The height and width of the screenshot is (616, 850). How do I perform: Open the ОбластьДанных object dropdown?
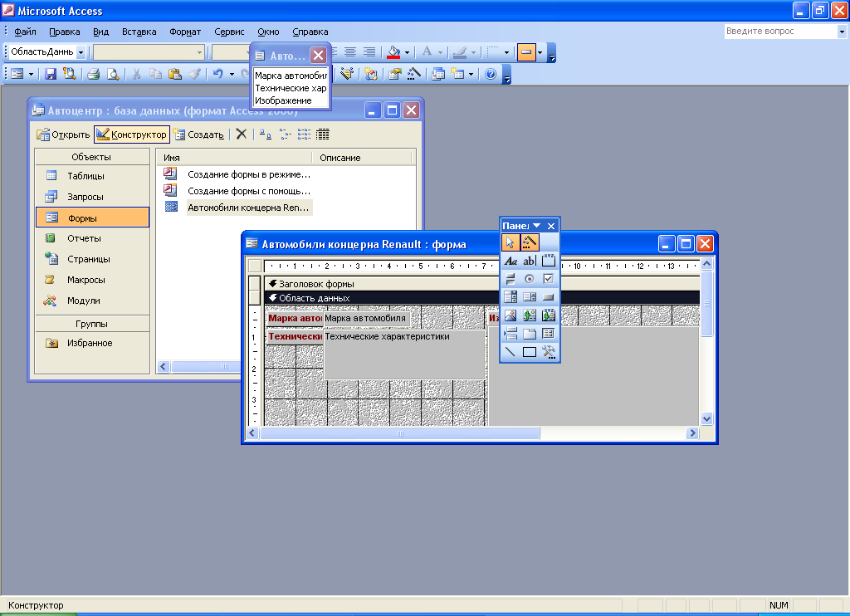[x=81, y=52]
